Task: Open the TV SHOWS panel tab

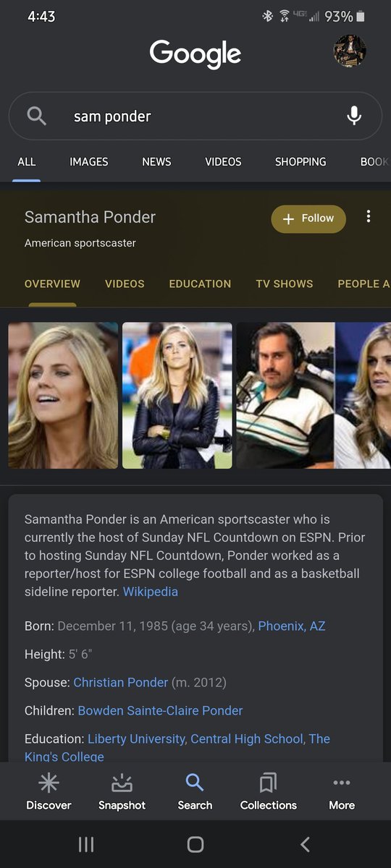Action: point(285,284)
